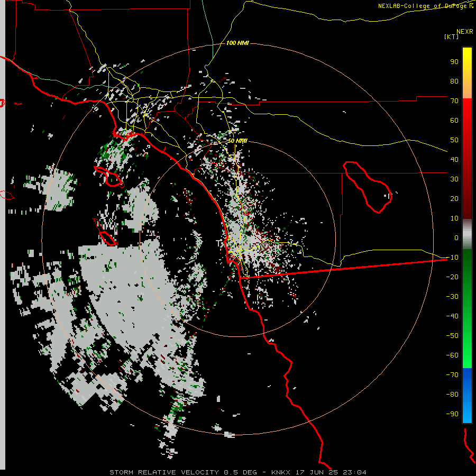Click the 10 value on the velocity scale
The height and width of the screenshot is (476, 476).
pos(454,218)
